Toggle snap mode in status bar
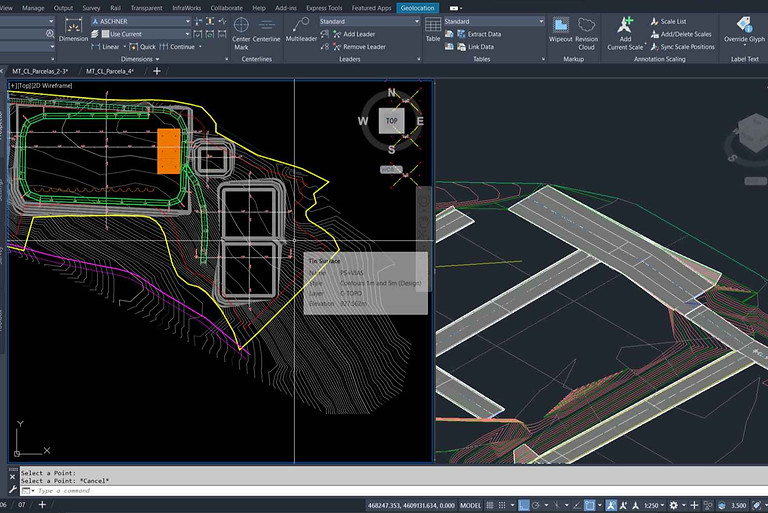Screen dimensions: 768x513 click(x=502, y=505)
